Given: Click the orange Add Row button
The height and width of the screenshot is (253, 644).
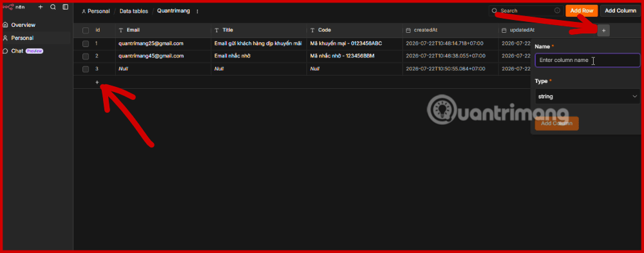Looking at the screenshot, I should 582,11.
